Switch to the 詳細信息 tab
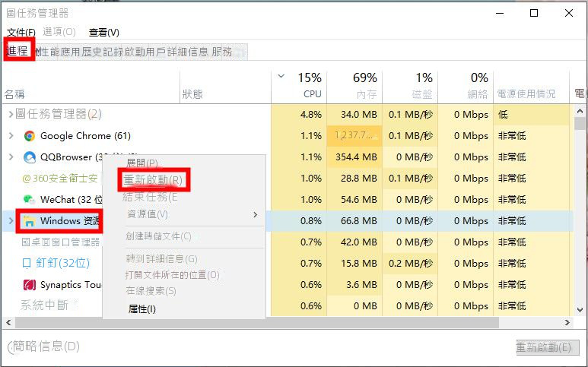 (x=188, y=52)
